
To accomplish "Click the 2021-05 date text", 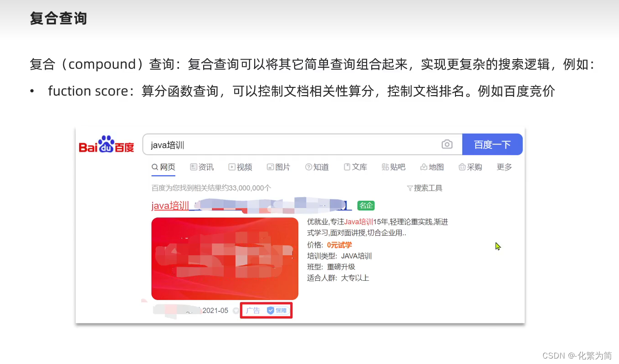I will click(x=215, y=311).
